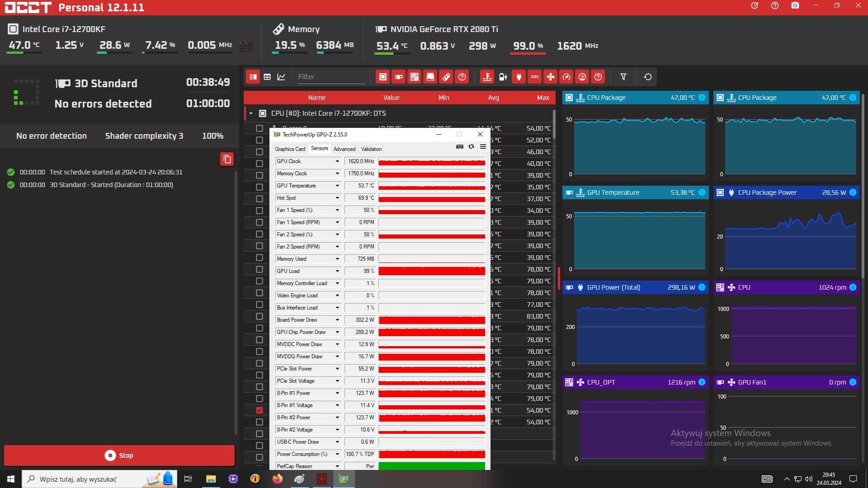The height and width of the screenshot is (488, 868).
Task: Tick checkbox of sensor row with max 35,00 °C
Action: pyautogui.click(x=259, y=187)
